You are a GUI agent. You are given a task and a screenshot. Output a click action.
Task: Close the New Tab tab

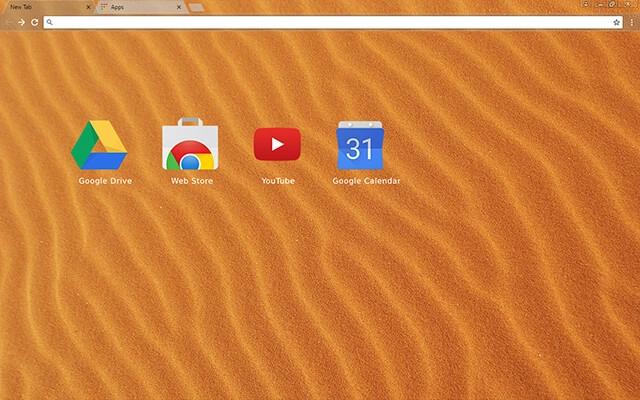[x=88, y=7]
